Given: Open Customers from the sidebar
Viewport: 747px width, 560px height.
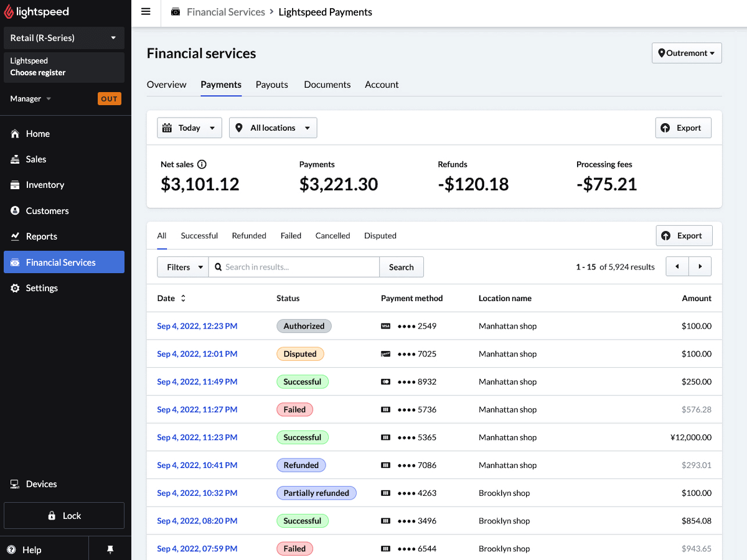Looking at the screenshot, I should 64,211.
